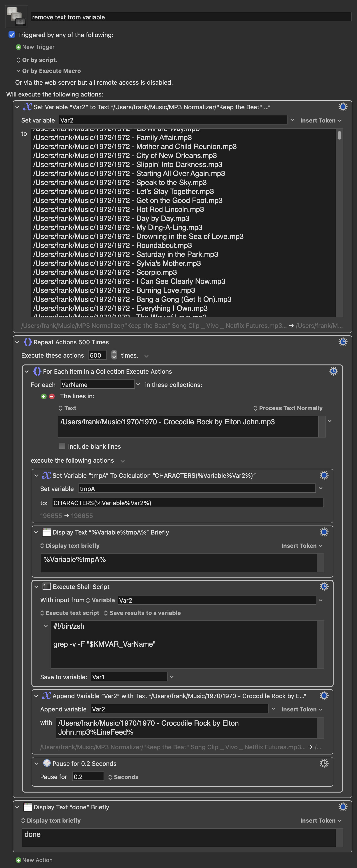
Task: Open Insert Token menu in Display Text tmpA
Action: [302, 546]
